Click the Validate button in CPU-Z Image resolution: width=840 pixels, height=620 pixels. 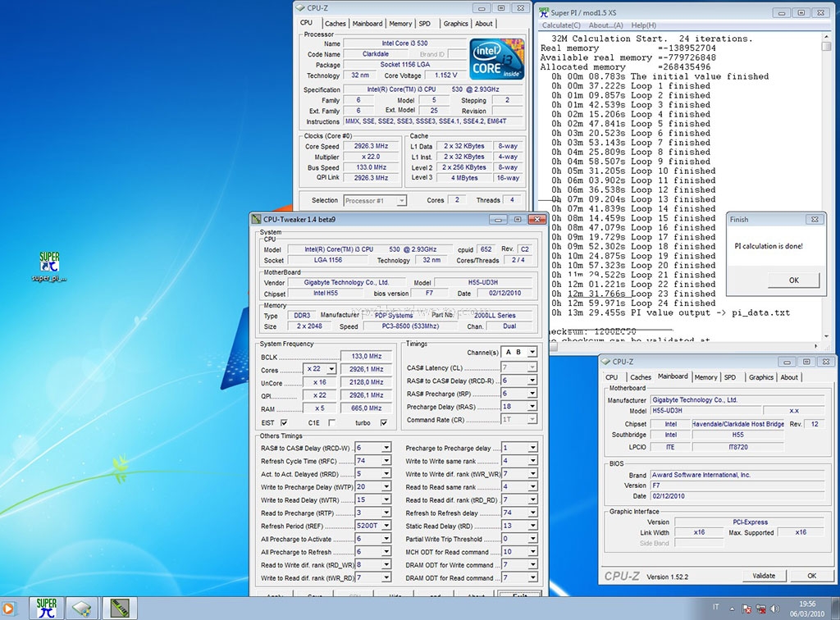(764, 576)
